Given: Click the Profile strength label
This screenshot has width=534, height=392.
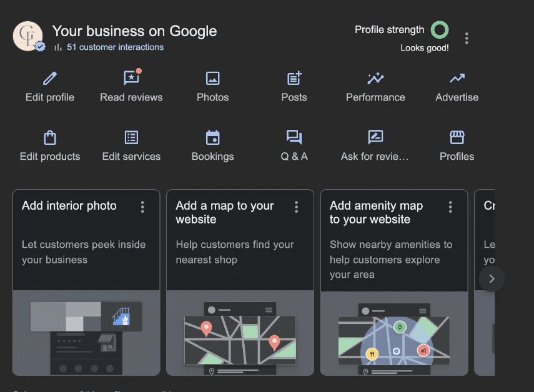Looking at the screenshot, I should click(x=390, y=30).
